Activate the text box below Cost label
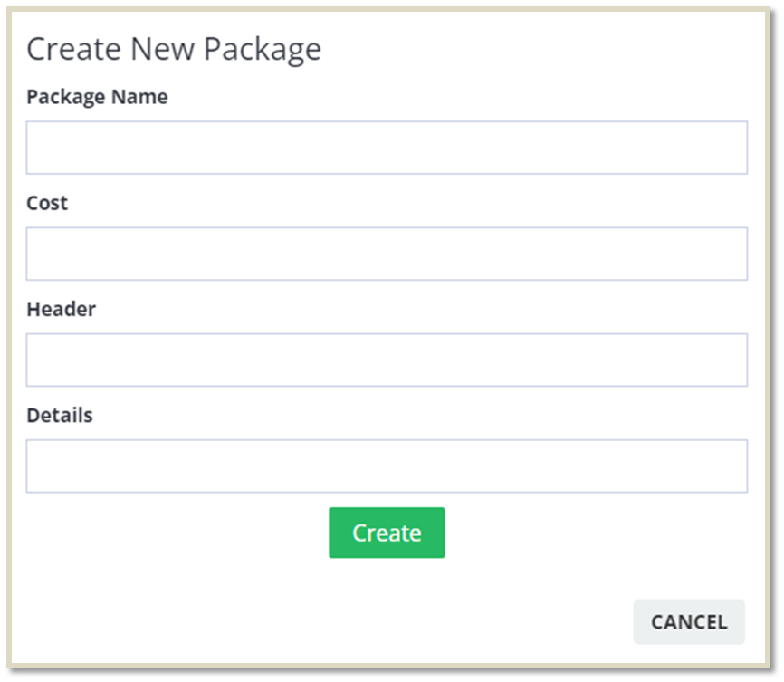The width and height of the screenshot is (784, 682). (387, 254)
